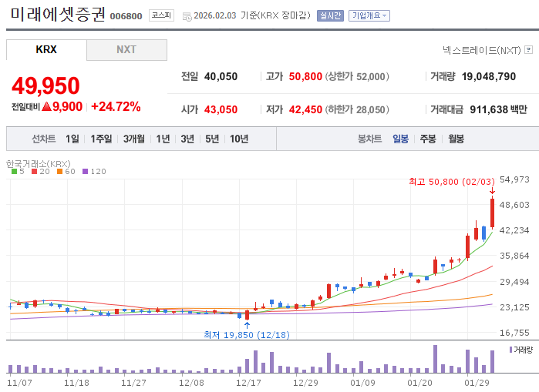
Task: Click the 코스피 market label
Action: point(161,15)
